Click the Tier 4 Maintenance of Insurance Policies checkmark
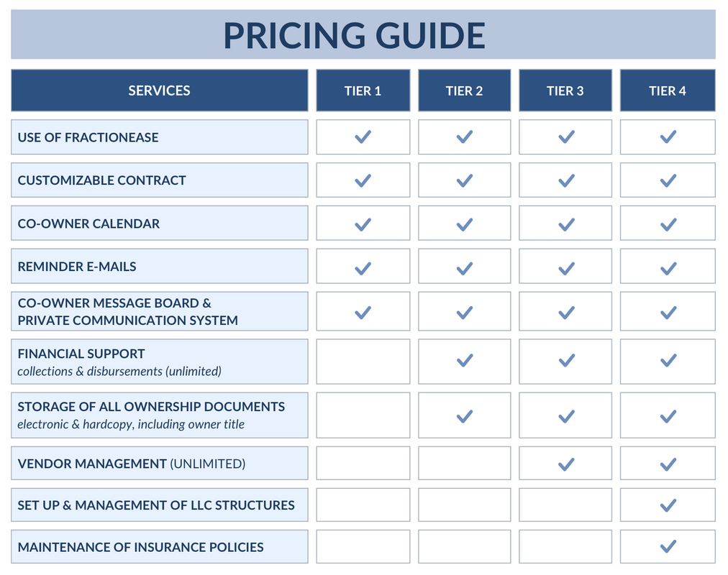The image size is (728, 575). [668, 546]
